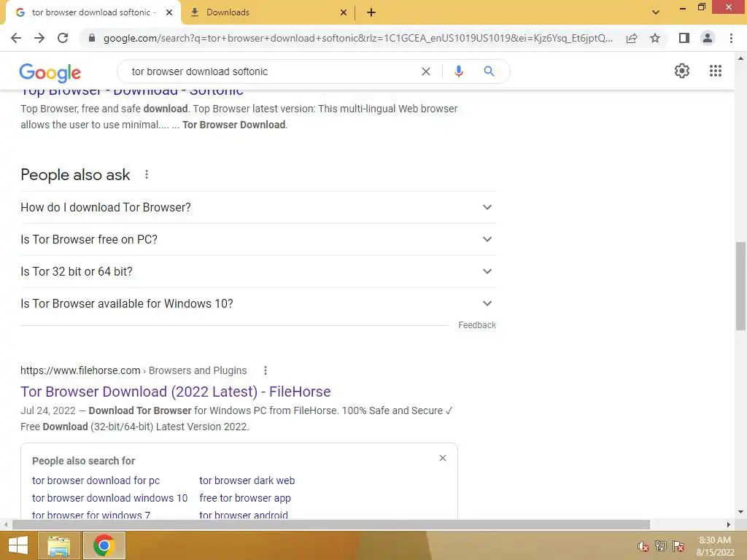Open the Chrome three-dot menu
The height and width of the screenshot is (560, 747).
tap(731, 38)
